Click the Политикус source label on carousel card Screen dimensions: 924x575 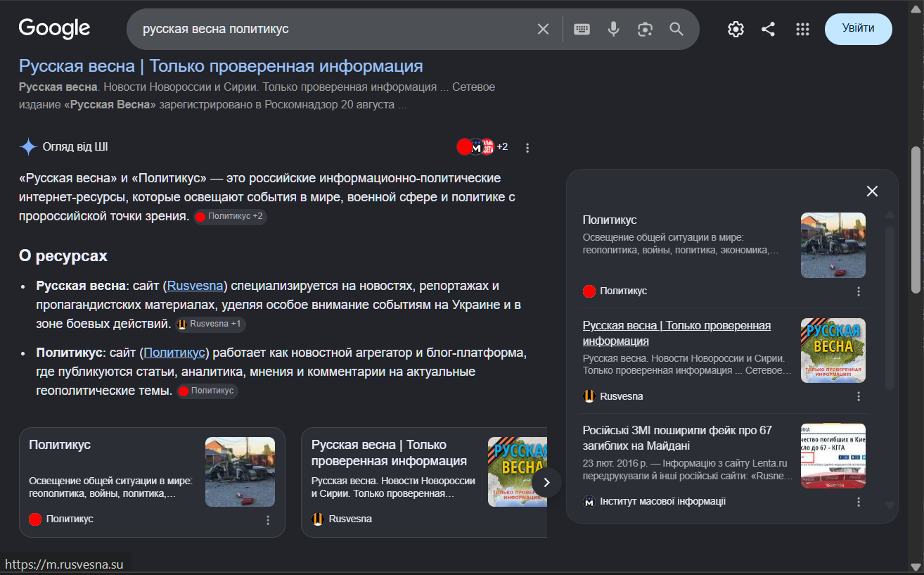70,519
